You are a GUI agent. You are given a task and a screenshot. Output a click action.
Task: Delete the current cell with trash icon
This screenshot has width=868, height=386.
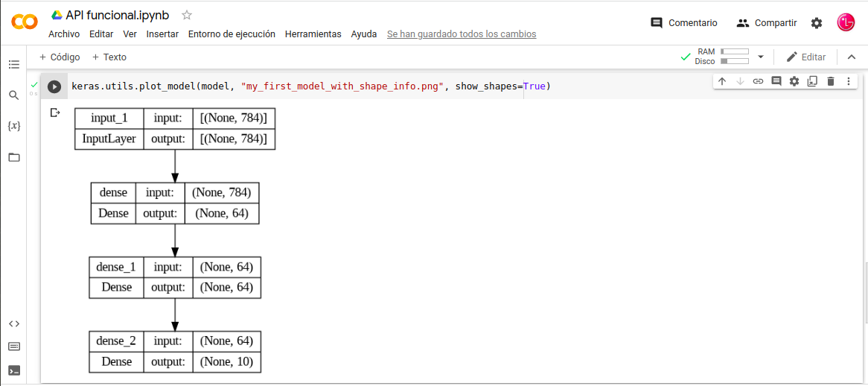tap(831, 81)
